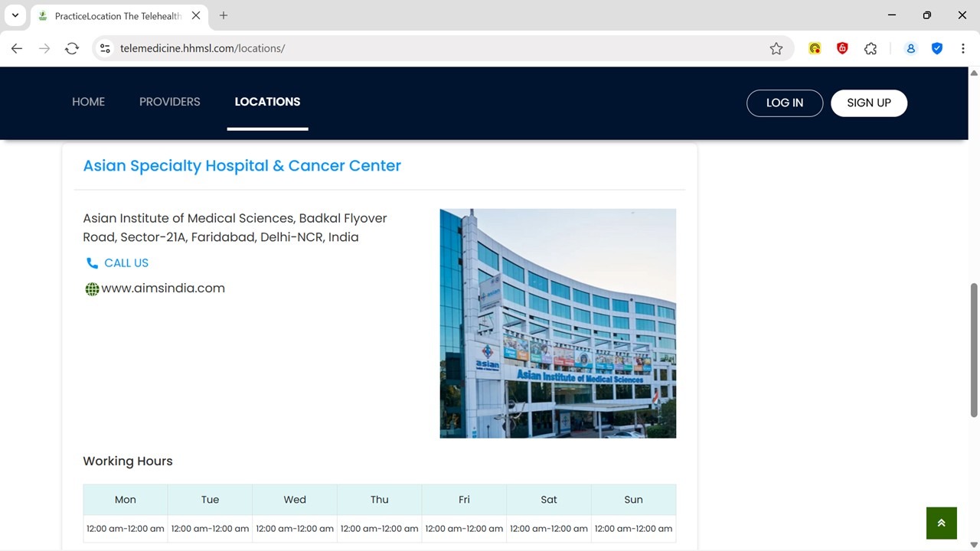
Task: Click the Wed column header
Action: (x=295, y=500)
